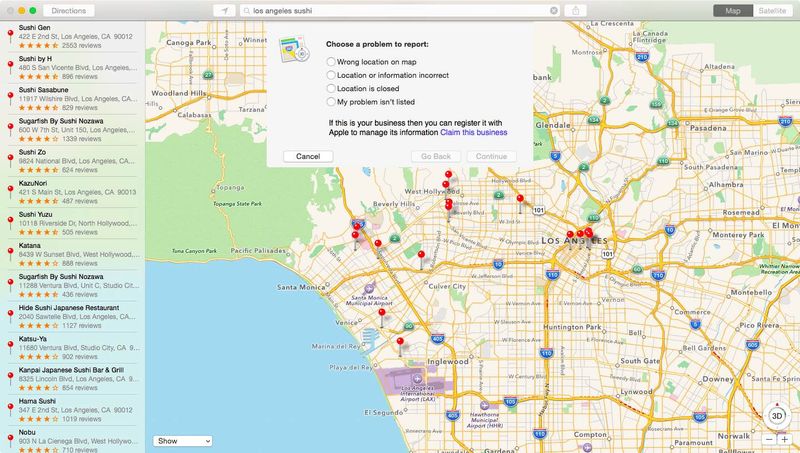This screenshot has width=800, height=453.
Task: Select Location is closed option
Action: pyautogui.click(x=331, y=88)
